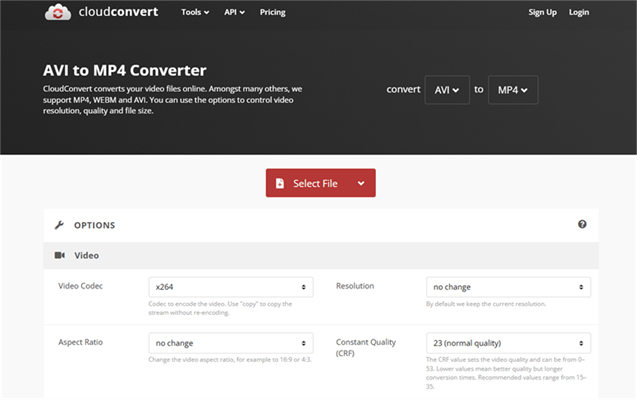The image size is (637, 400).
Task: Click the 'convert' label beside AVI
Action: [x=403, y=89]
